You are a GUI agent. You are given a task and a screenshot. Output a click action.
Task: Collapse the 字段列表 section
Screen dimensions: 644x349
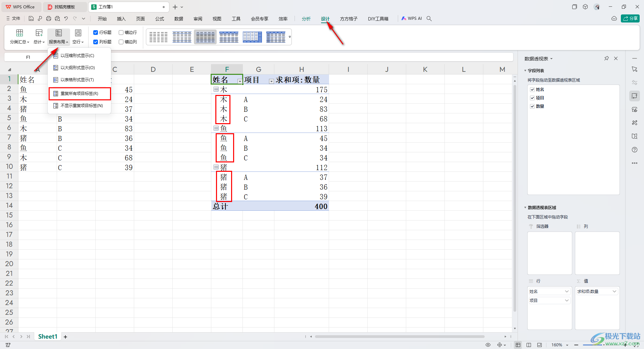coord(525,71)
